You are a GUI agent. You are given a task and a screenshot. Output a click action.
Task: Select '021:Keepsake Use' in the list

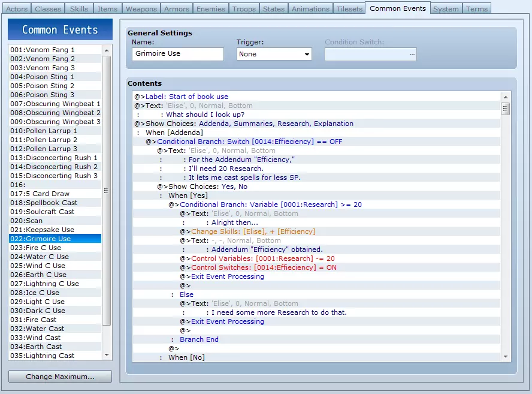pyautogui.click(x=42, y=230)
